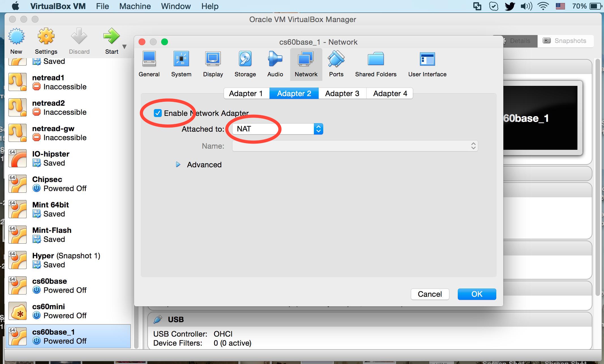Open the Storage settings section
Image resolution: width=604 pixels, height=364 pixels.
click(245, 64)
